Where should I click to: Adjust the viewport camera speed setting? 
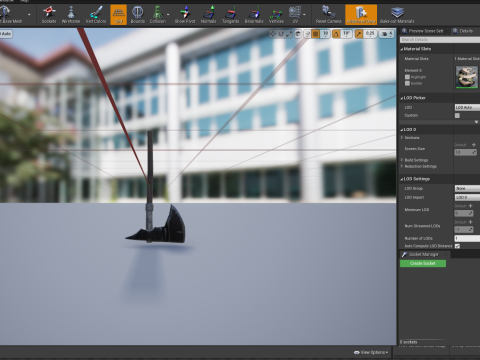[387, 34]
